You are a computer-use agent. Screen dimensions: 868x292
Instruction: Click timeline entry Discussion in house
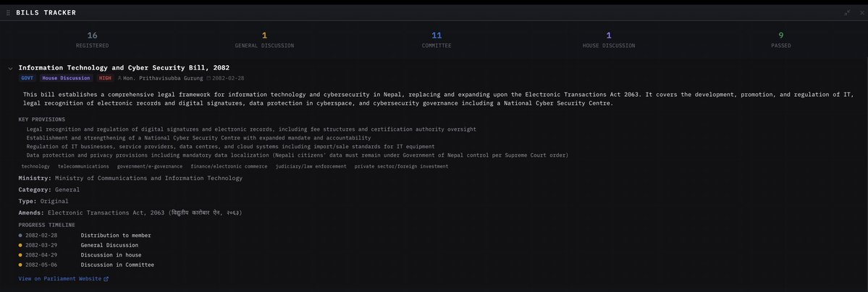[111, 256]
